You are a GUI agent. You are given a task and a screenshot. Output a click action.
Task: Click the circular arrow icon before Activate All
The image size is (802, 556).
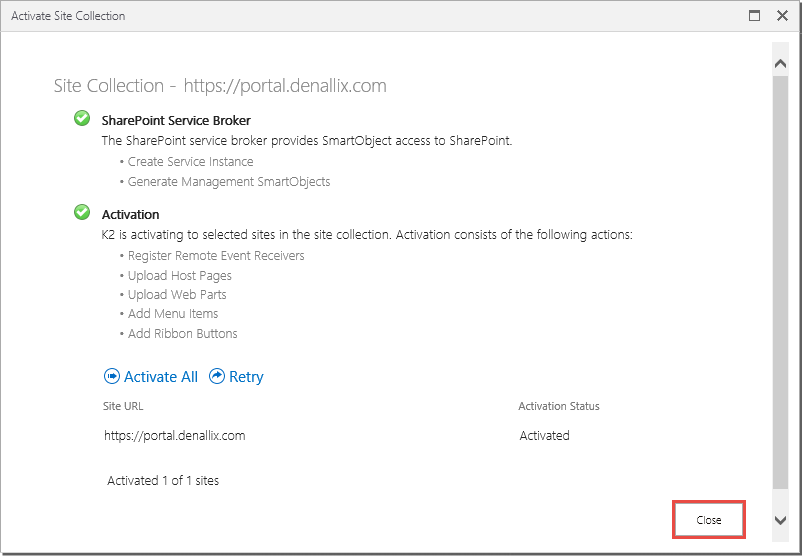[x=112, y=377]
